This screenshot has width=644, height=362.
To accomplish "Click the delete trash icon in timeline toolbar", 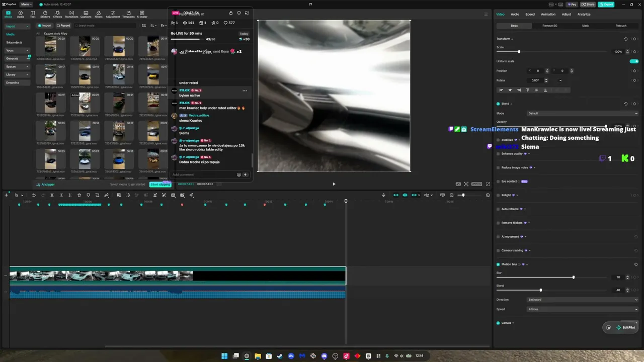I will [x=79, y=195].
